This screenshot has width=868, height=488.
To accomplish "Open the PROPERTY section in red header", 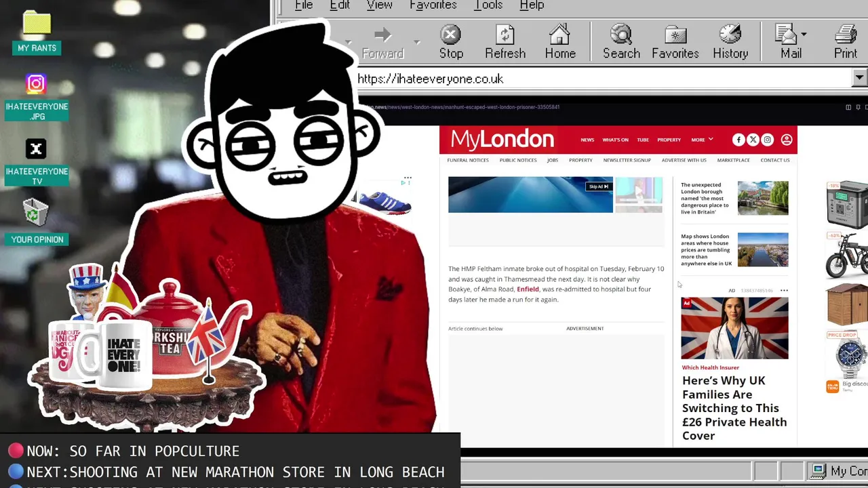I will [669, 140].
